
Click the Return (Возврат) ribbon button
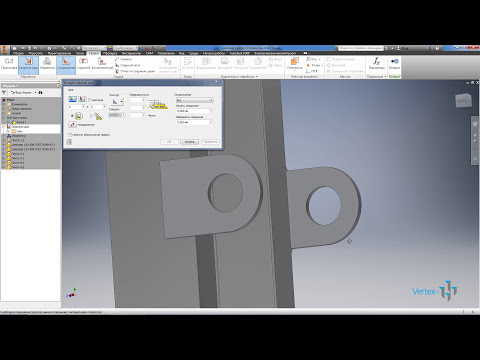pyautogui.click(x=394, y=63)
